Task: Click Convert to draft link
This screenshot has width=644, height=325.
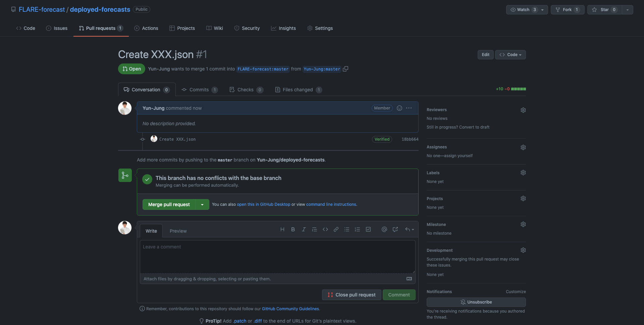Action: 474,127
